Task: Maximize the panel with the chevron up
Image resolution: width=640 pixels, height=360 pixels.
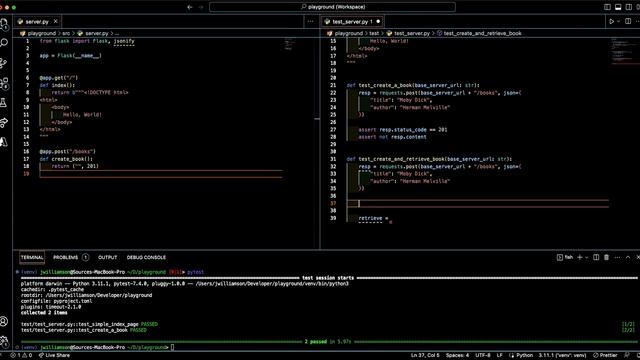Action: coord(628,258)
